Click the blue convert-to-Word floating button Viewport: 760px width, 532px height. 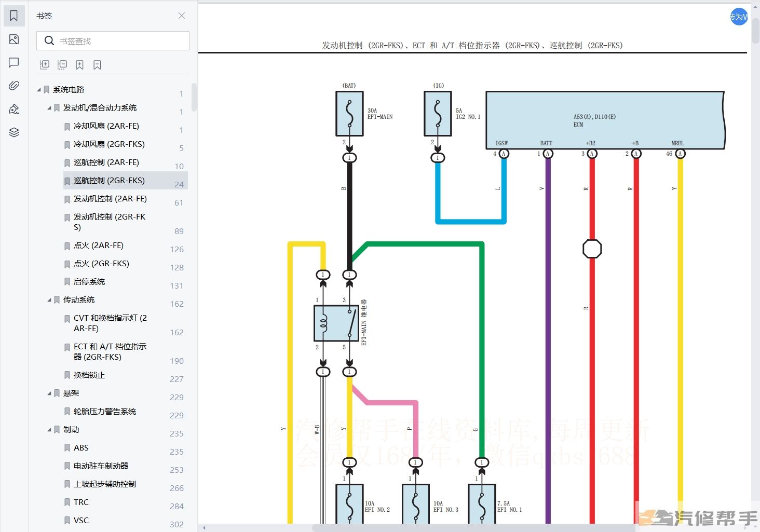(739, 17)
